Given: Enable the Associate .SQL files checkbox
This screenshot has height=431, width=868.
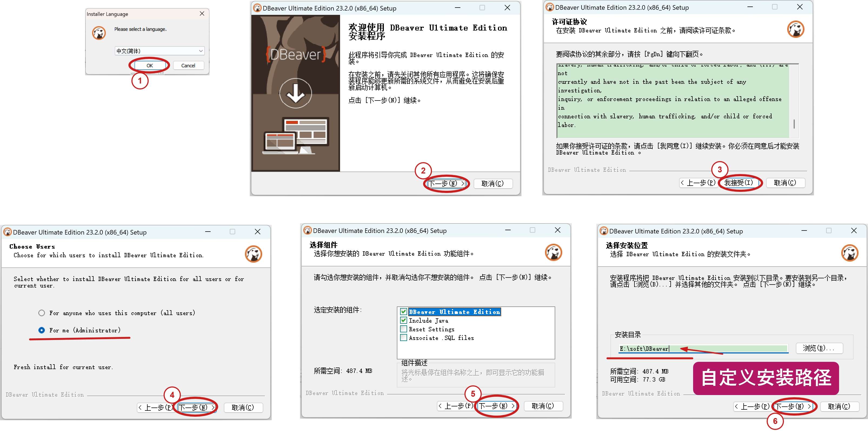Looking at the screenshot, I should tap(403, 338).
